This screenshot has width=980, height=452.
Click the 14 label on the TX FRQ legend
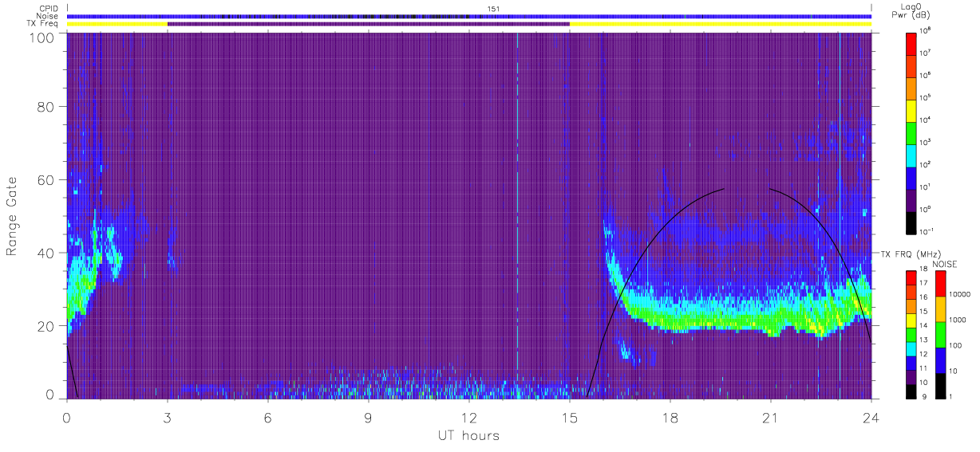(x=922, y=326)
